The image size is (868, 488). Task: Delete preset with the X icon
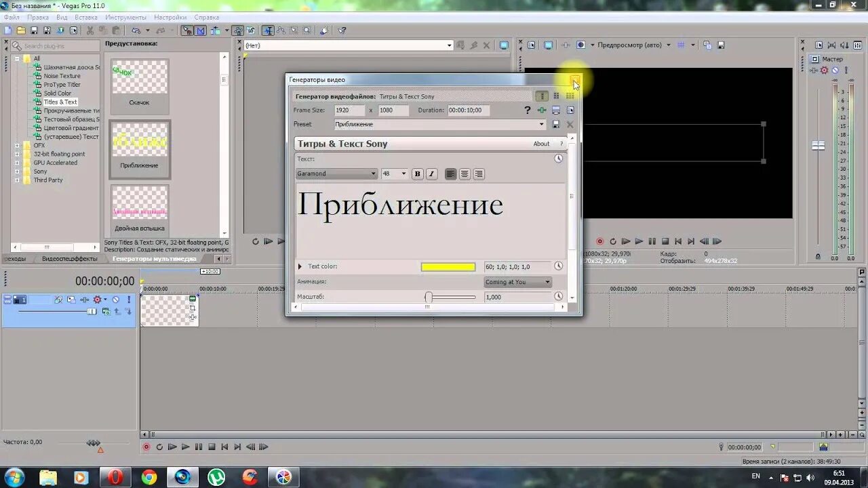pyautogui.click(x=570, y=125)
